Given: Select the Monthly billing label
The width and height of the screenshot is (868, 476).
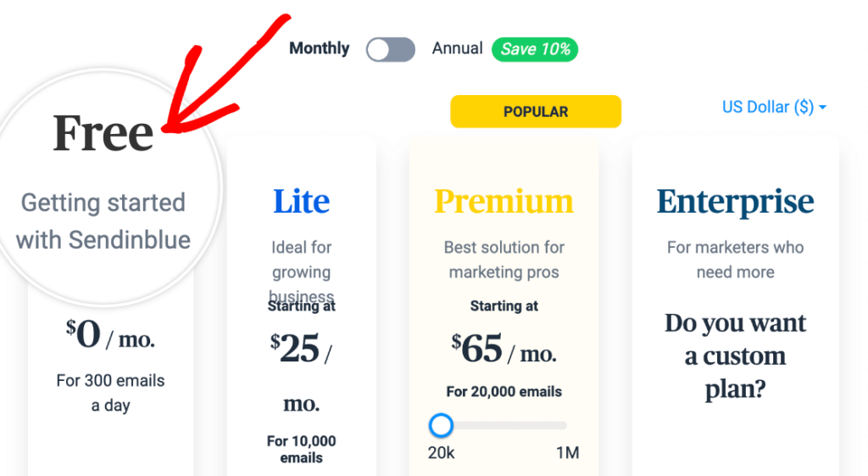Looking at the screenshot, I should coord(319,48).
